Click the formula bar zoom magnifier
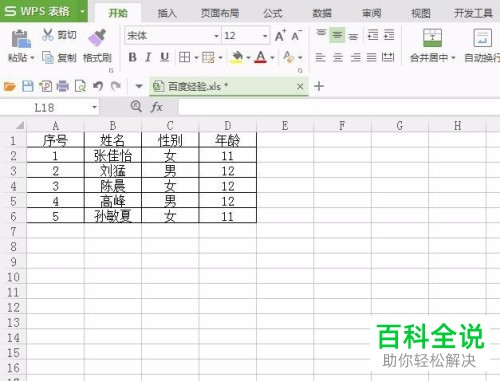Screen dimensions: 500x381 coord(136,107)
